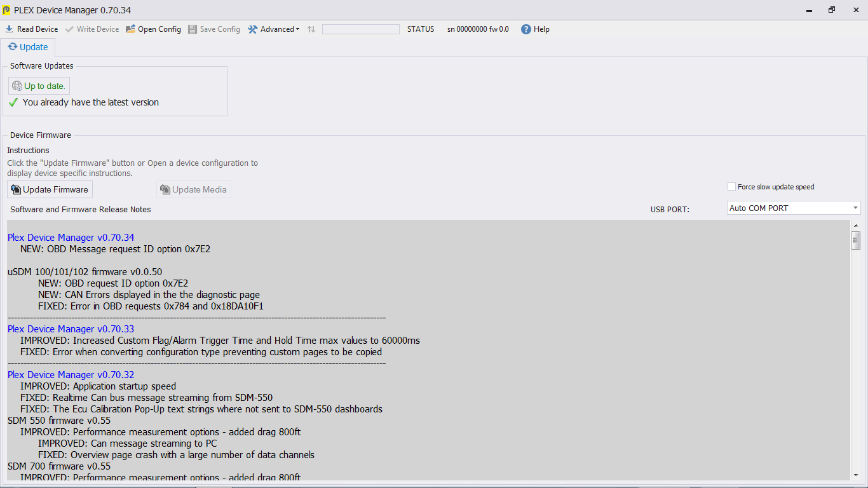Click the release notes scrollbar down arrow
The width and height of the screenshot is (868, 488).
tap(856, 475)
